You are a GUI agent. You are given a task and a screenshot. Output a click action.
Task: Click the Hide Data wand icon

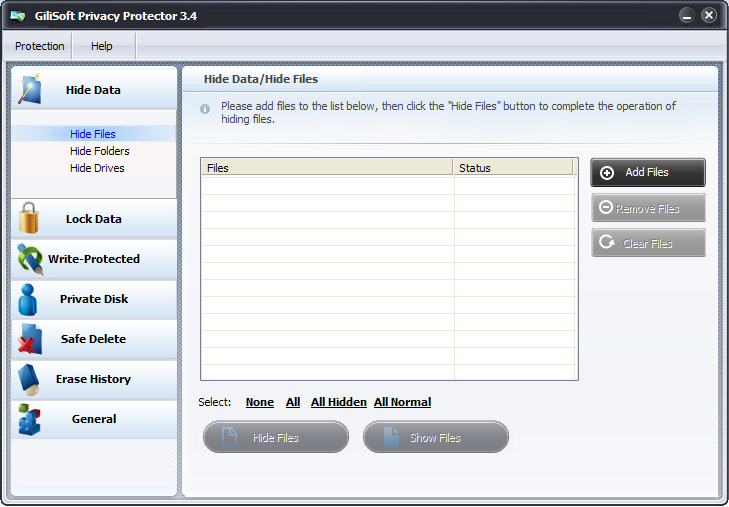pyautogui.click(x=29, y=89)
